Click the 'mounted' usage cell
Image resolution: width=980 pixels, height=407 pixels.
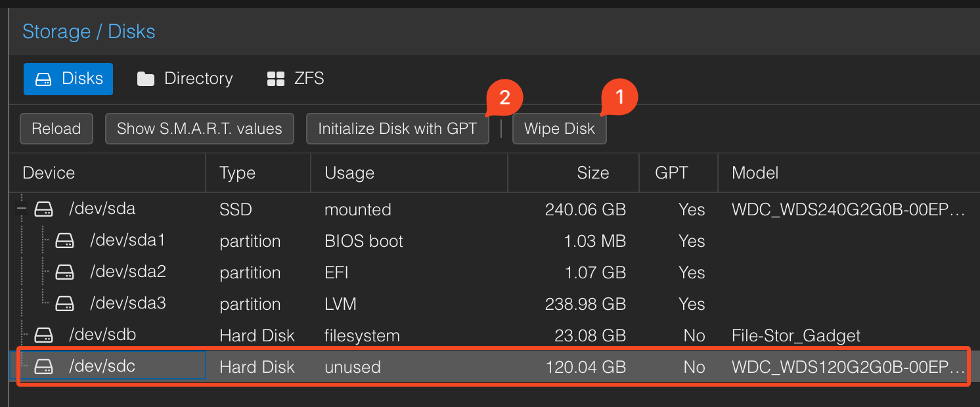point(358,210)
